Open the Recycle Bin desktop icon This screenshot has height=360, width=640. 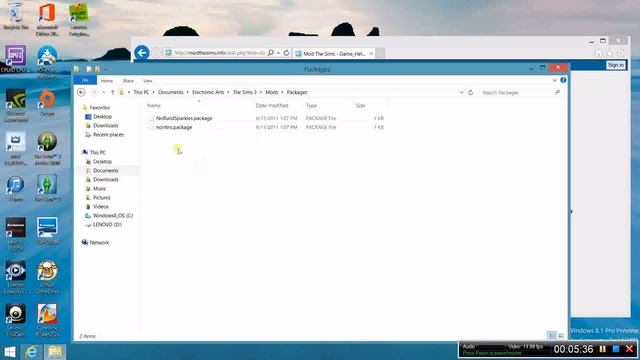tap(16, 16)
